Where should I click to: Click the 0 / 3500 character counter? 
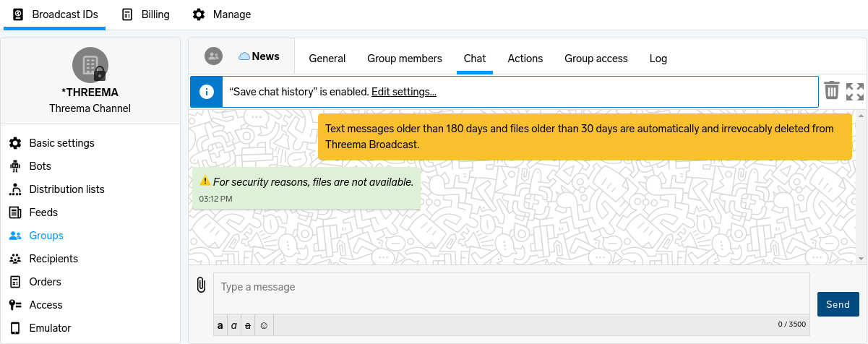click(791, 324)
